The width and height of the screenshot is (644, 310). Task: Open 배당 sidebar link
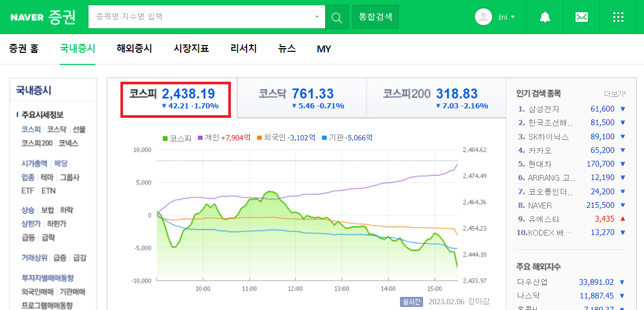point(61,163)
